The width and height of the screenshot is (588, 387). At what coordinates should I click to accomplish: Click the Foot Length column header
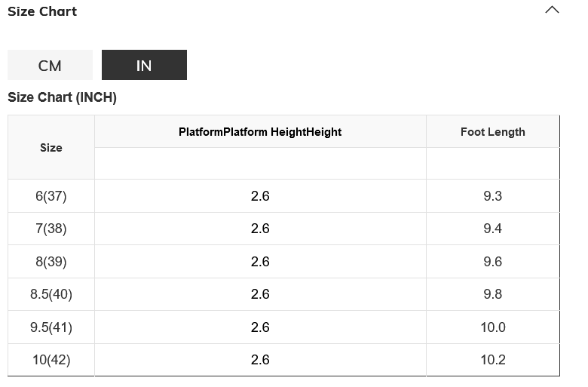click(x=492, y=132)
